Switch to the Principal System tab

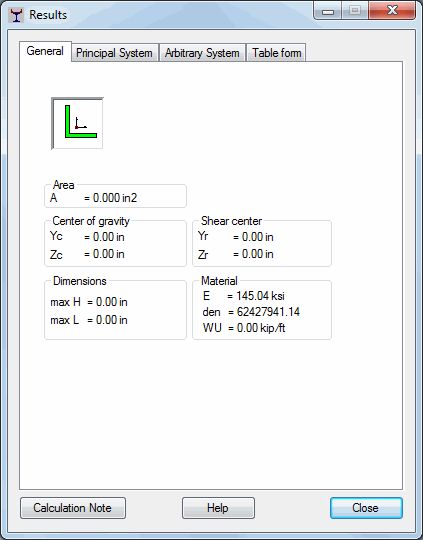tap(114, 53)
